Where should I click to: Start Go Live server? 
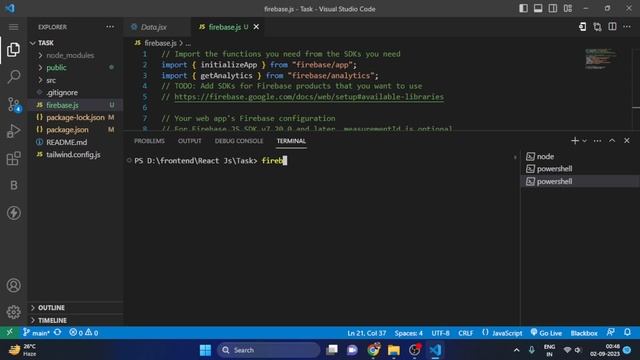pyautogui.click(x=546, y=333)
